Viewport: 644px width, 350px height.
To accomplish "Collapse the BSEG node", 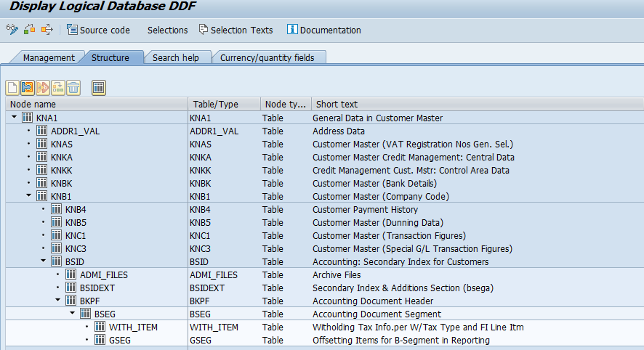I will point(73,314).
